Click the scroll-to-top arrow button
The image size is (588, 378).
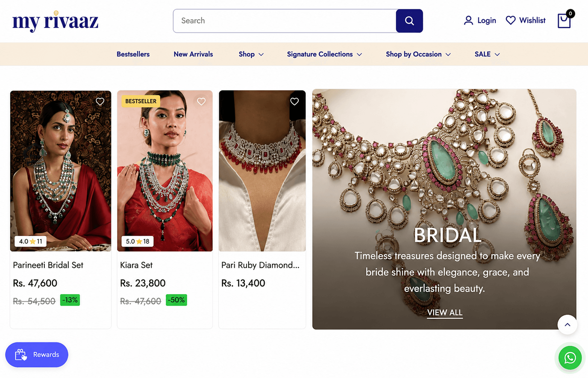point(567,325)
